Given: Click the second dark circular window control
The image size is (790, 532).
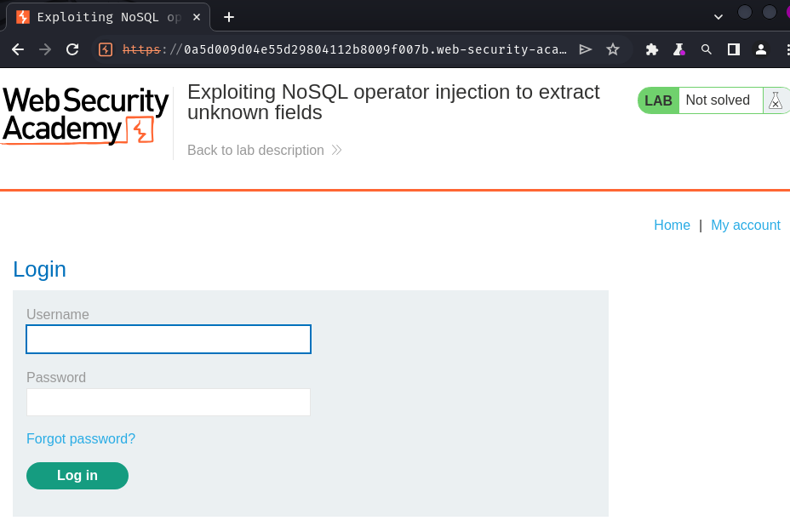Looking at the screenshot, I should coord(770,12).
